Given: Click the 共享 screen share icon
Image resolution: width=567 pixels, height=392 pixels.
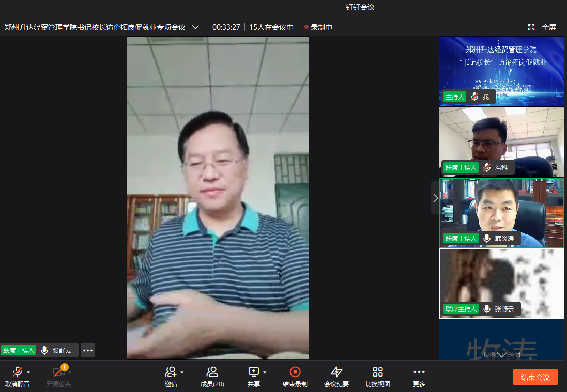Looking at the screenshot, I should (253, 372).
